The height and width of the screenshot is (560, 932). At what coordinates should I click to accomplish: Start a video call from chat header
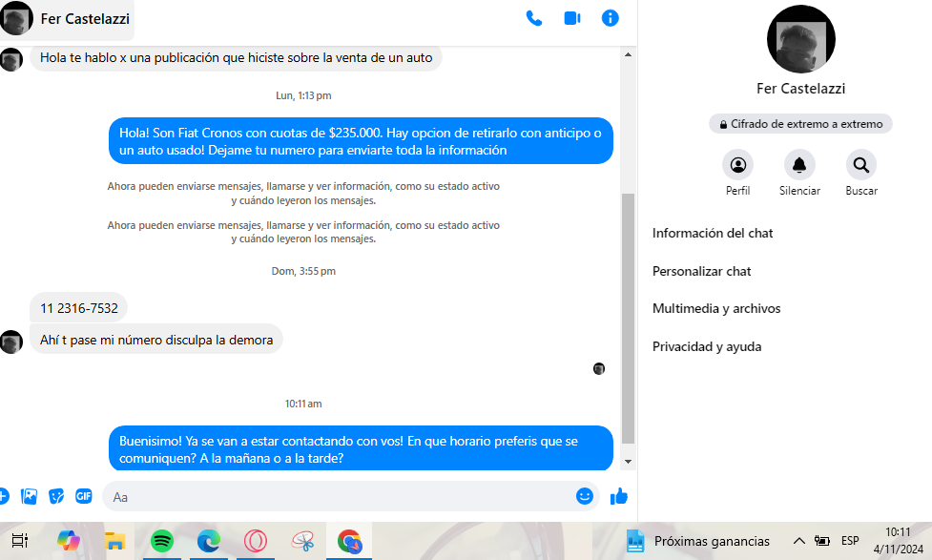pyautogui.click(x=572, y=18)
